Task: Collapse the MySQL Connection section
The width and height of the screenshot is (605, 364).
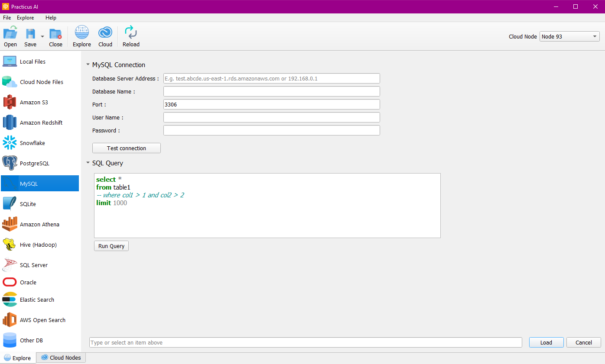Action: pyautogui.click(x=88, y=64)
